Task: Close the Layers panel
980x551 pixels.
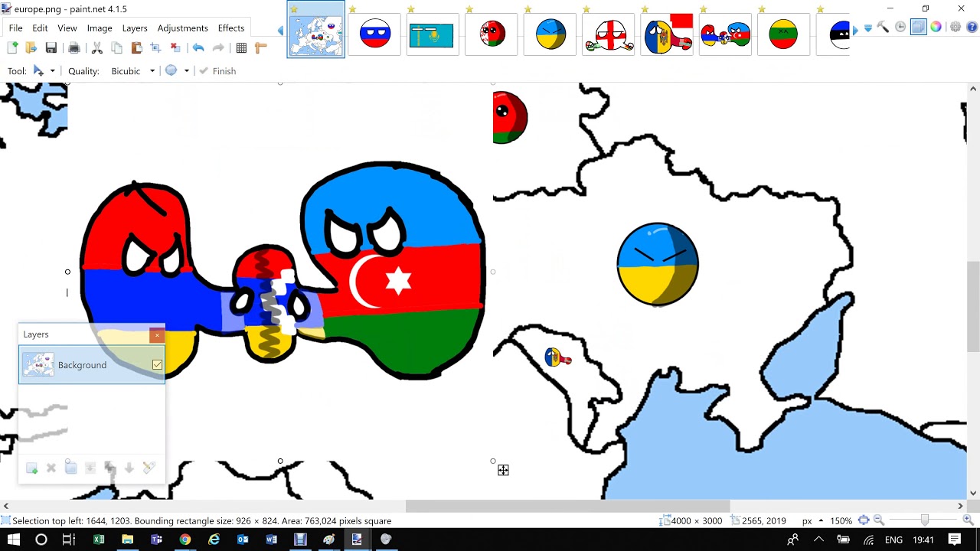Action: (x=157, y=334)
